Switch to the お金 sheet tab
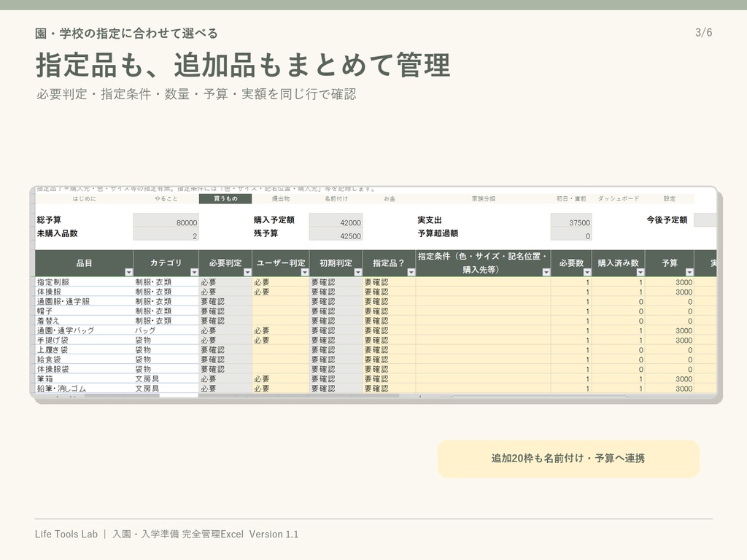 click(390, 198)
